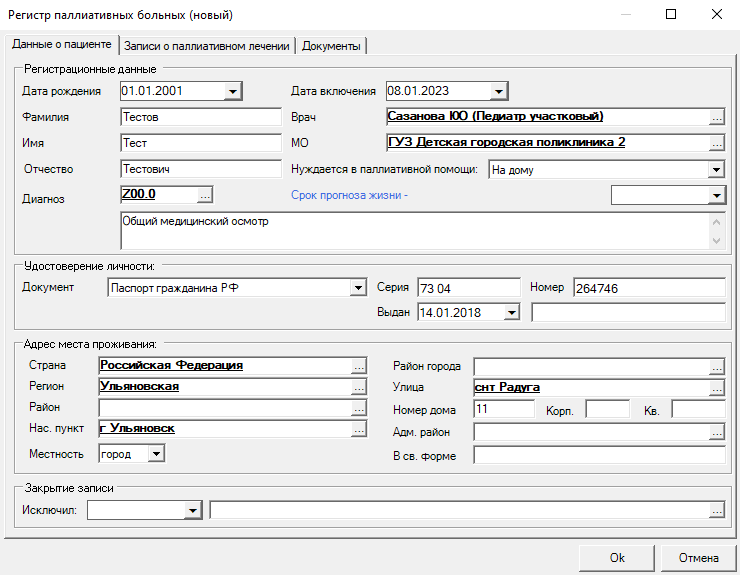Open the Исключил dropdown

[193, 510]
